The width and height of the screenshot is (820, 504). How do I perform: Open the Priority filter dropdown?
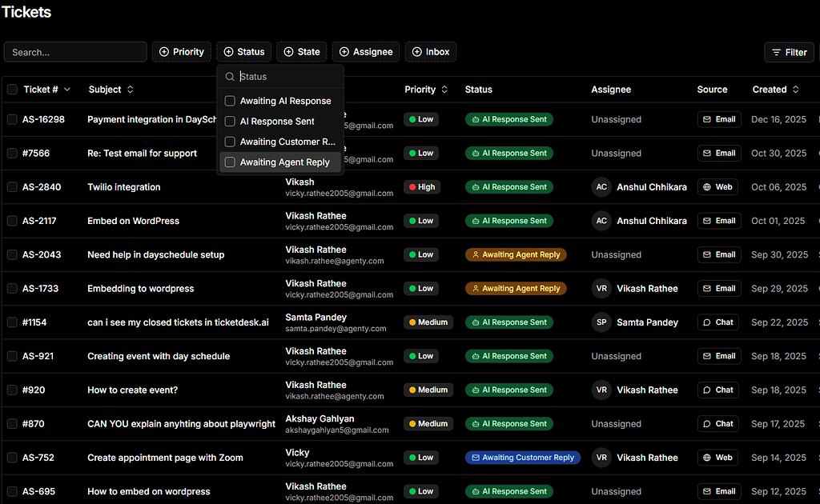[182, 51]
